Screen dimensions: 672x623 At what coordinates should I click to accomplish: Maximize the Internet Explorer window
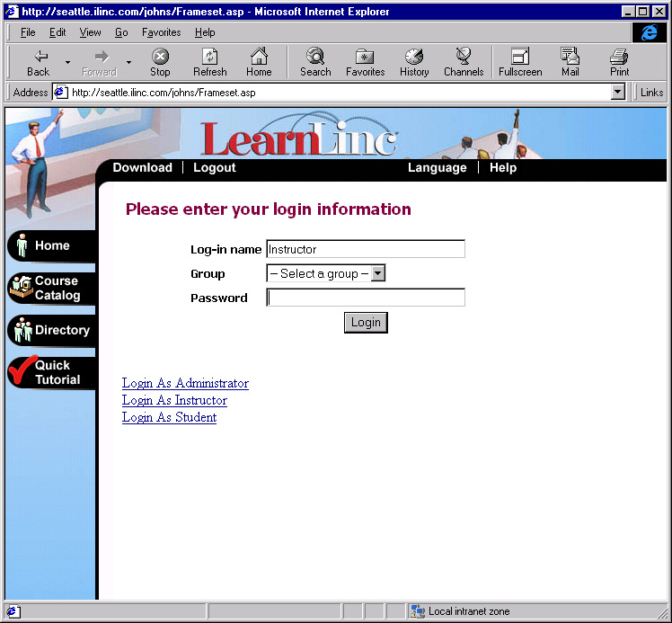click(x=643, y=12)
